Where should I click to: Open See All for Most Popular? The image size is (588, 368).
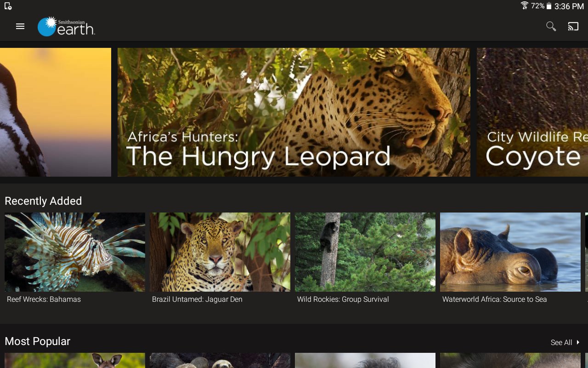[x=565, y=342]
